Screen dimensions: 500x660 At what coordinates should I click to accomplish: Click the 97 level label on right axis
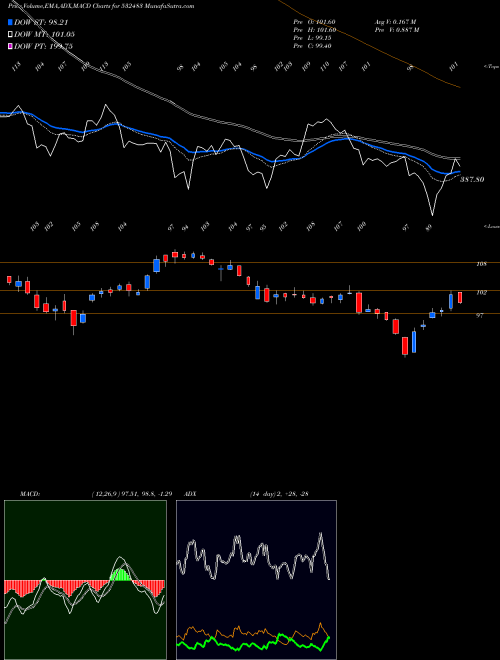(x=479, y=315)
